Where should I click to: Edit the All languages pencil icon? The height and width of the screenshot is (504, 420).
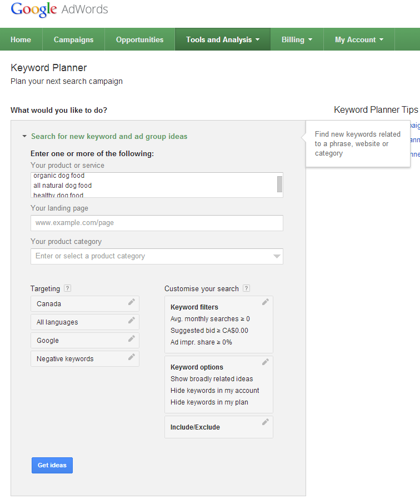[x=132, y=320]
